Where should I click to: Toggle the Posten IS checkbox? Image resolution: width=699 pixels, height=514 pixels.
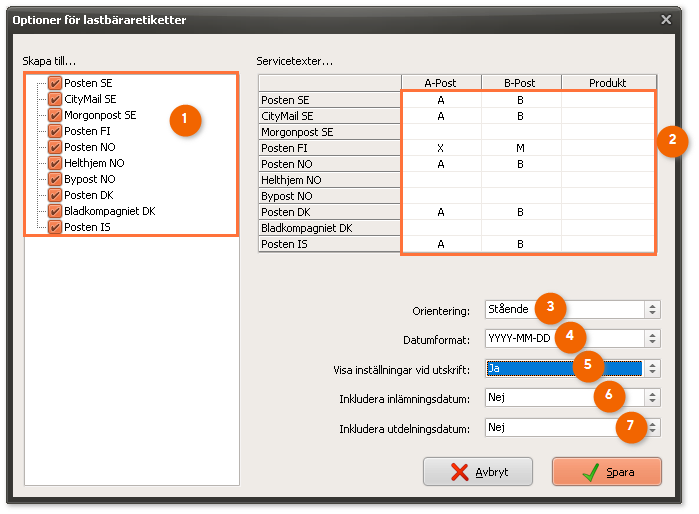[55, 227]
